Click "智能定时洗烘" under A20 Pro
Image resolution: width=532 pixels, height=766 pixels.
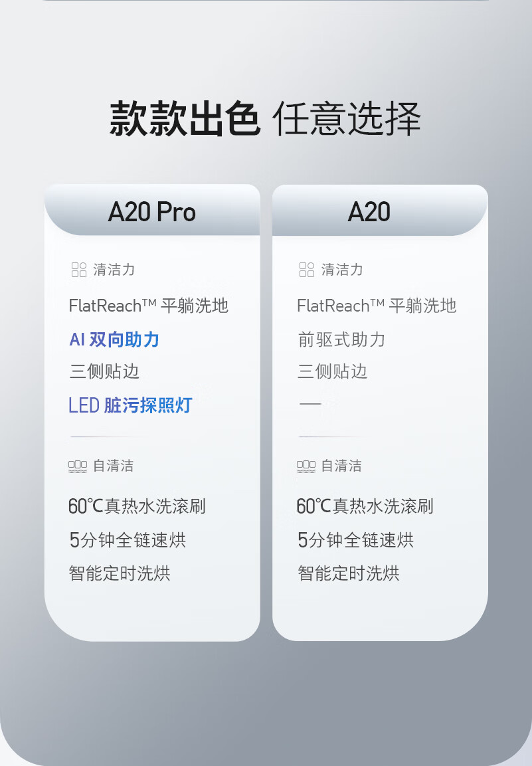(x=120, y=573)
